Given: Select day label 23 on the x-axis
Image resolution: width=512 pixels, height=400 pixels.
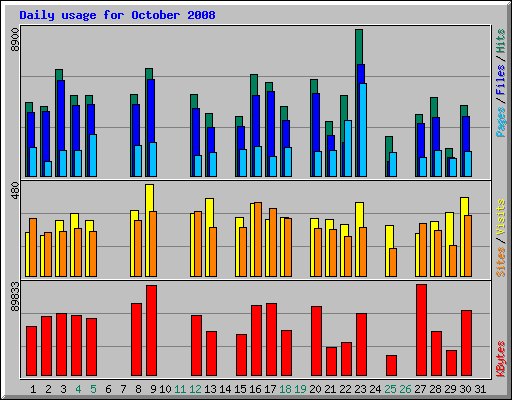Looking at the screenshot, I should 360,389.
